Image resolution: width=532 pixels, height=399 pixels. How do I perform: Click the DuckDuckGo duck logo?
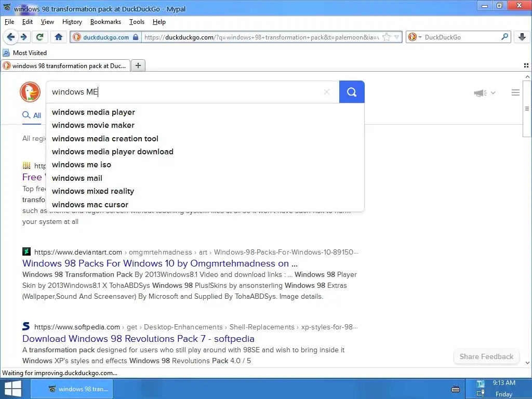point(30,92)
